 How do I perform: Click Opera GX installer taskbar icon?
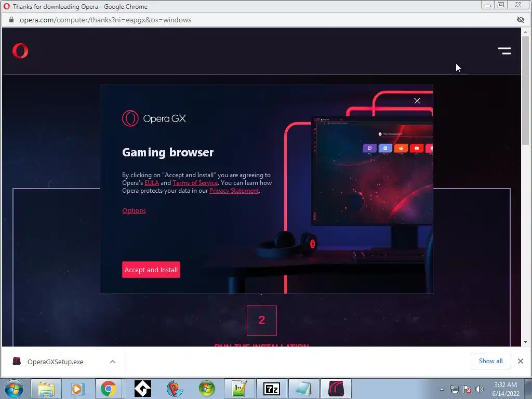pyautogui.click(x=336, y=389)
